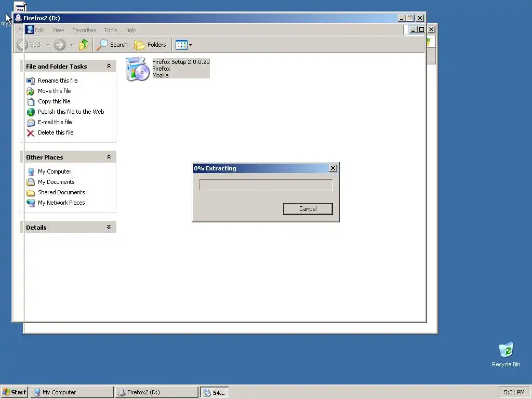Screen dimensions: 532x399
Task: Open Shared Documents from Other Places
Action: tap(61, 192)
